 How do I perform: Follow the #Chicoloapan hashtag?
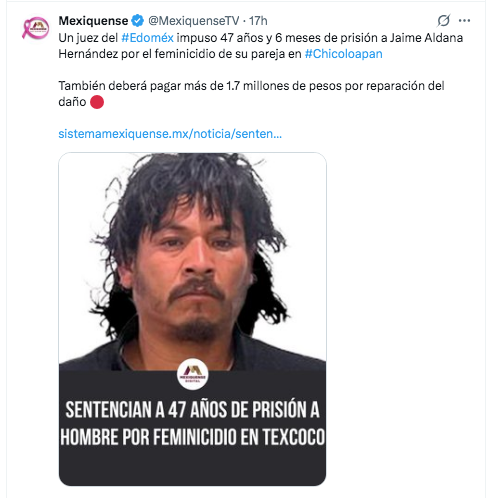click(343, 54)
